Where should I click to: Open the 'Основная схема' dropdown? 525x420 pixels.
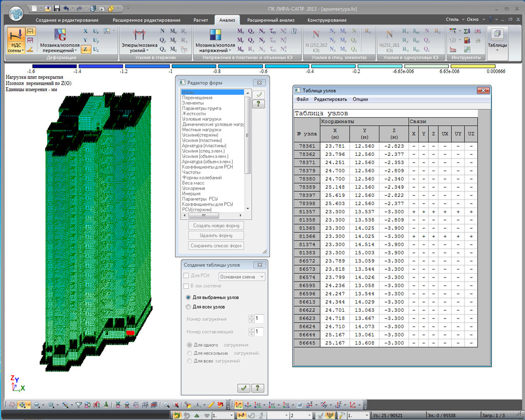[x=242, y=277]
